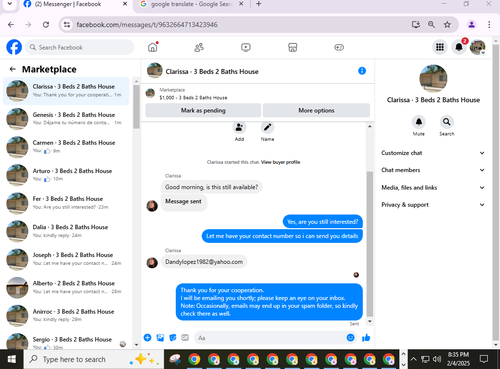Send a thumbs-up like
Screen dimensions: 500x369
pyautogui.click(x=366, y=338)
